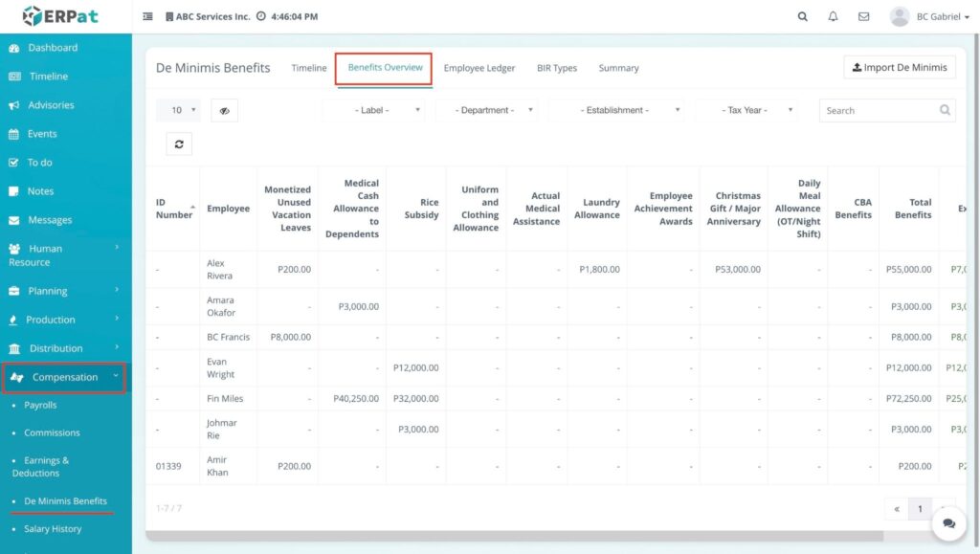Image resolution: width=980 pixels, height=554 pixels.
Task: Click the refresh table icon button
Action: [178, 144]
